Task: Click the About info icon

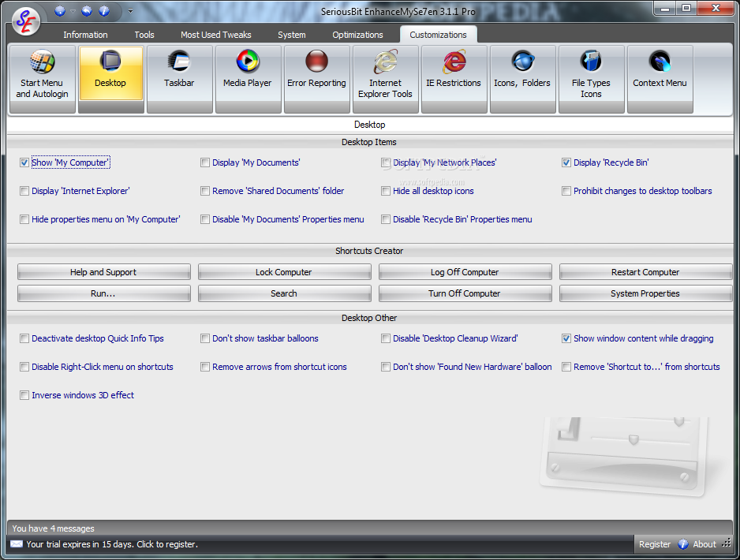Action: (683, 544)
